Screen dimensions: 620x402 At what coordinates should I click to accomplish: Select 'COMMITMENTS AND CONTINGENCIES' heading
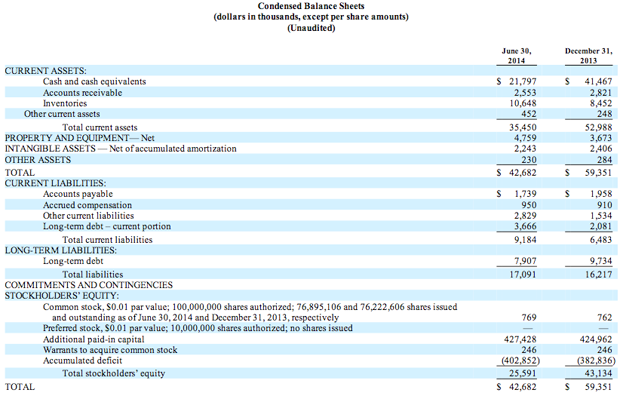tap(89, 285)
